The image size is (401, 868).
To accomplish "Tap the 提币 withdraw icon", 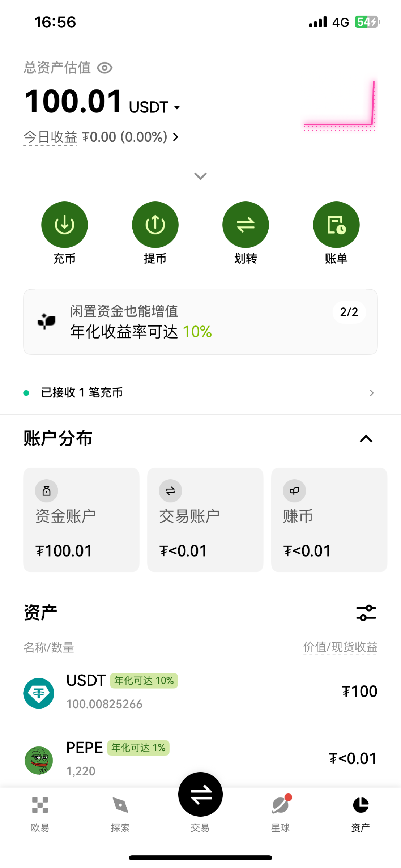I will [x=155, y=225].
